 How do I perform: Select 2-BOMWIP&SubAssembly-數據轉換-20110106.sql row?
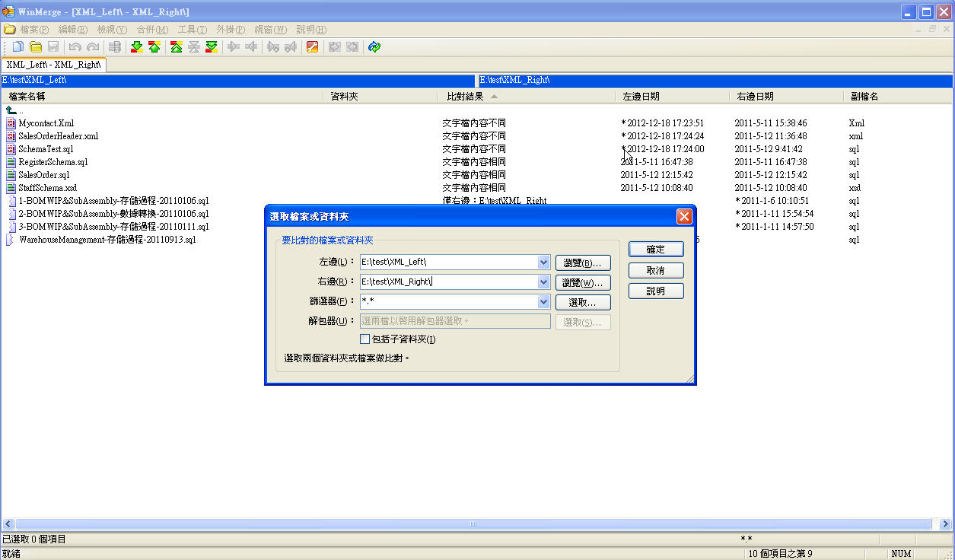(477, 214)
